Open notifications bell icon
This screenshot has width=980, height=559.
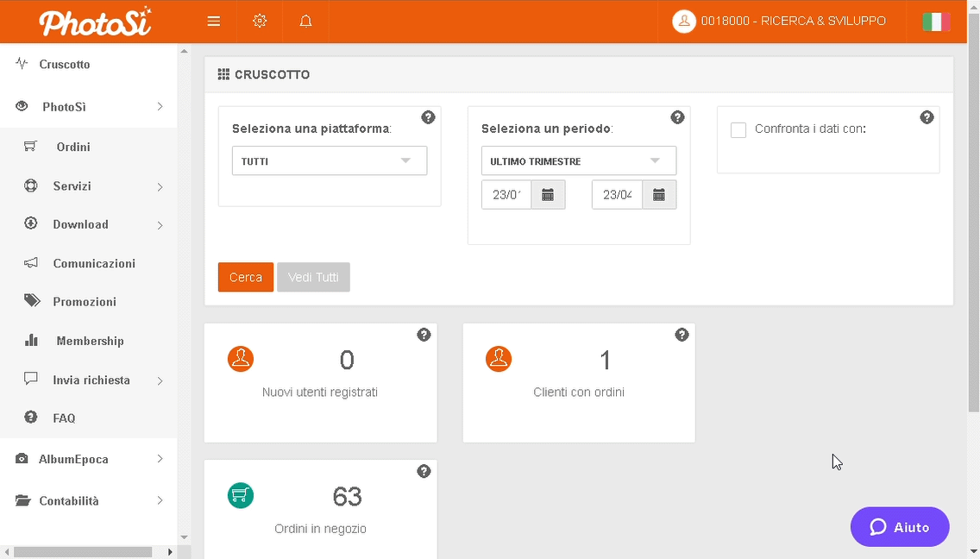click(305, 22)
